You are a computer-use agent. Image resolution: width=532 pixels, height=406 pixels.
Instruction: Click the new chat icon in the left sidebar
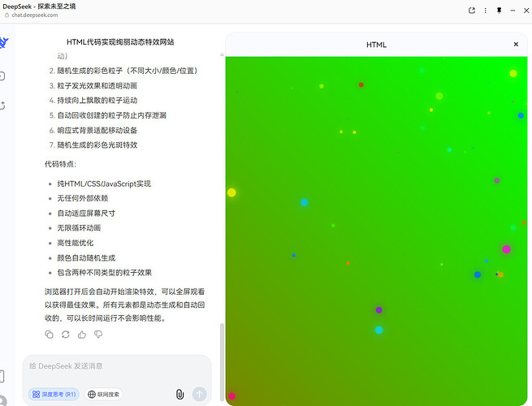(x=2, y=106)
